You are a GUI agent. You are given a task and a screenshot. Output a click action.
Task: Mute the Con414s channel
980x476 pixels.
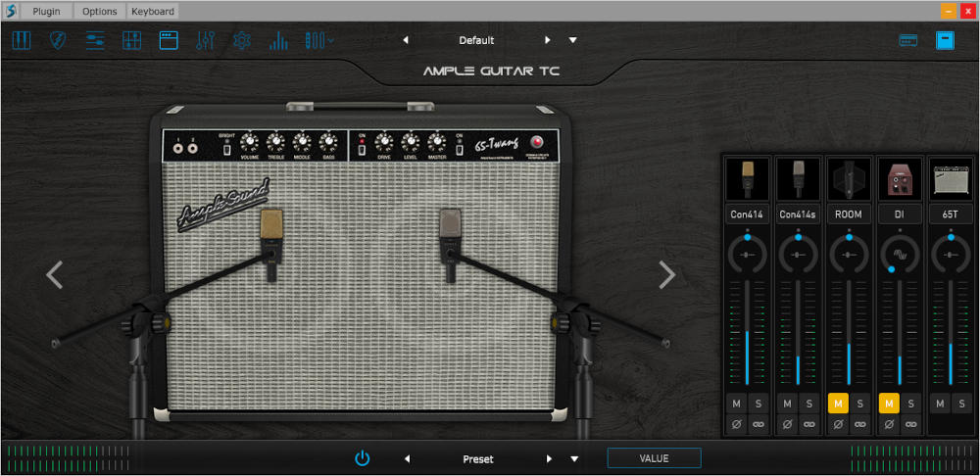788,404
